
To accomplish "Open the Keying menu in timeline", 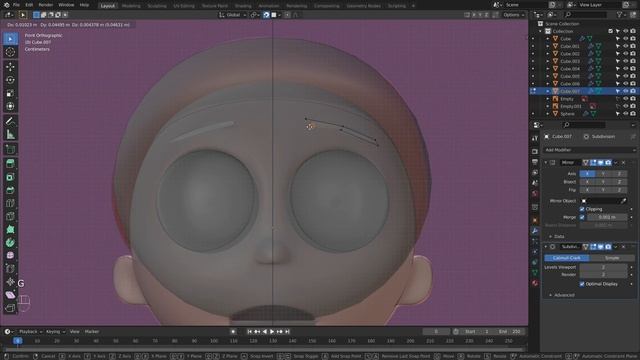I will pos(55,331).
